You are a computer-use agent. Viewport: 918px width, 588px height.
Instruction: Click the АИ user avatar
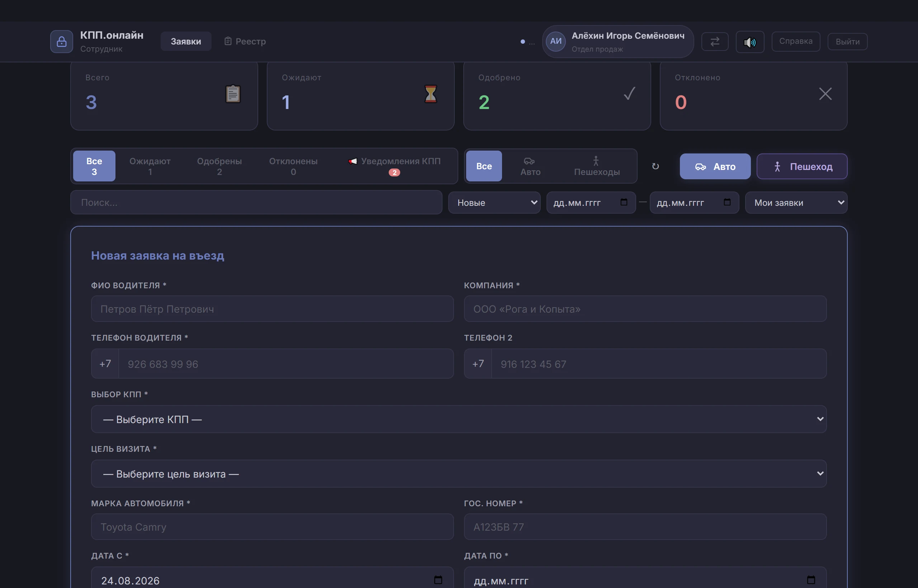pos(555,41)
